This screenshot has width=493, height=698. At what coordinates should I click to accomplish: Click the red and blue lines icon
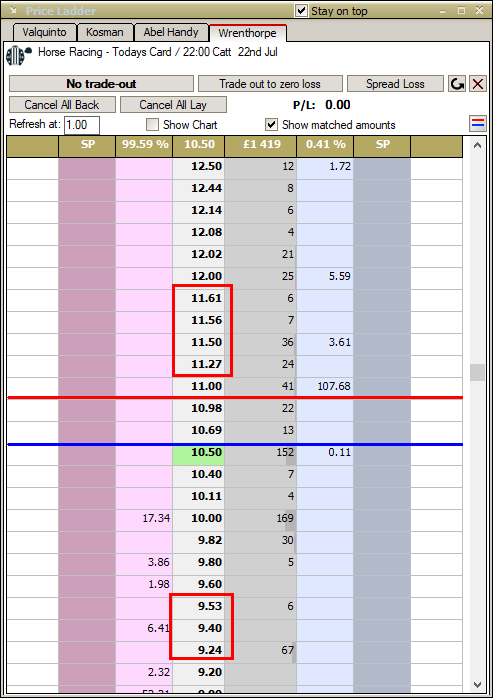pos(477,123)
